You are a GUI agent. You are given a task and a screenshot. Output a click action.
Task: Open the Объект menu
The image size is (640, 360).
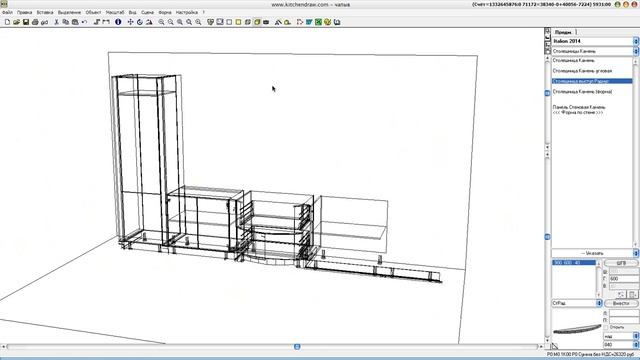click(93, 12)
